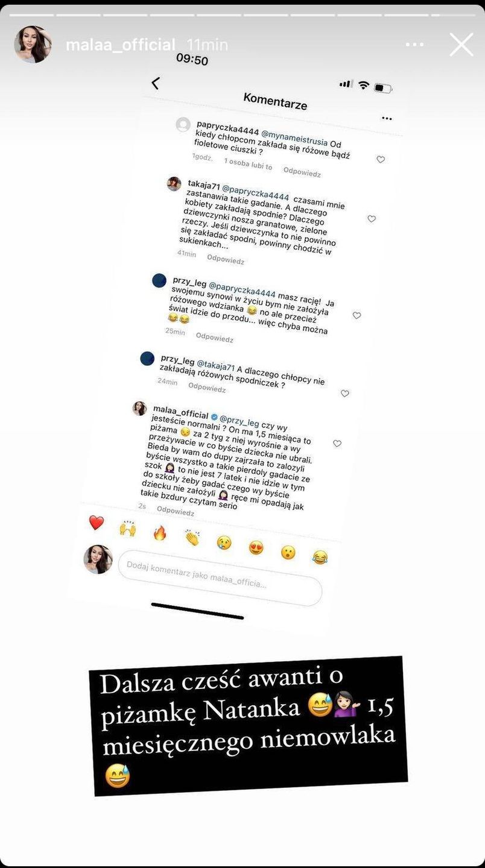
Task: Open the story three-dots options menu
Action: click(415, 45)
